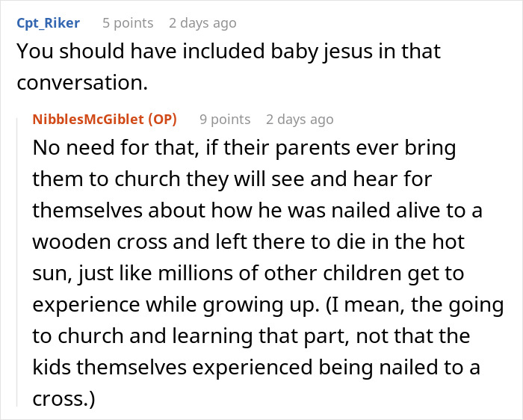Click the "9 points" score label
The image size is (523, 420).
tap(225, 120)
